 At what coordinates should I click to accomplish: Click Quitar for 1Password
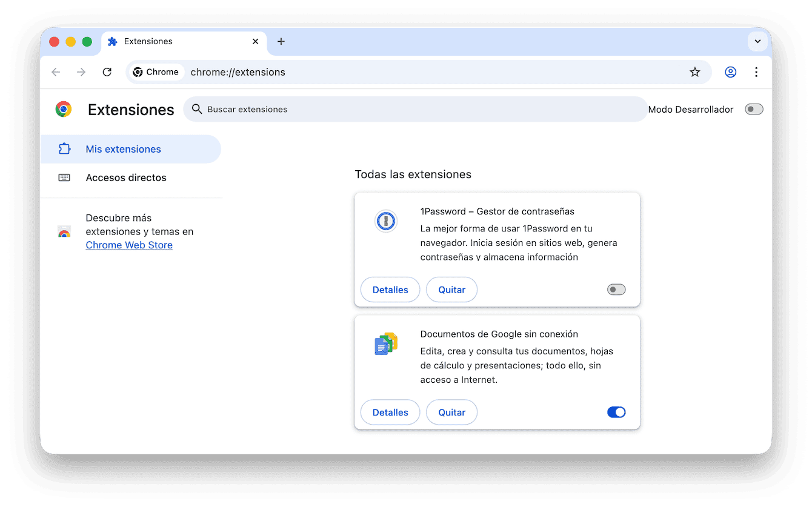point(452,290)
